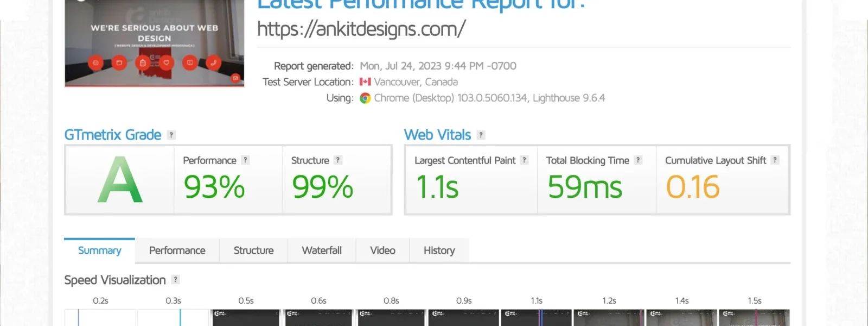Go to the Video tab
This screenshot has width=868, height=326.
[x=382, y=250]
